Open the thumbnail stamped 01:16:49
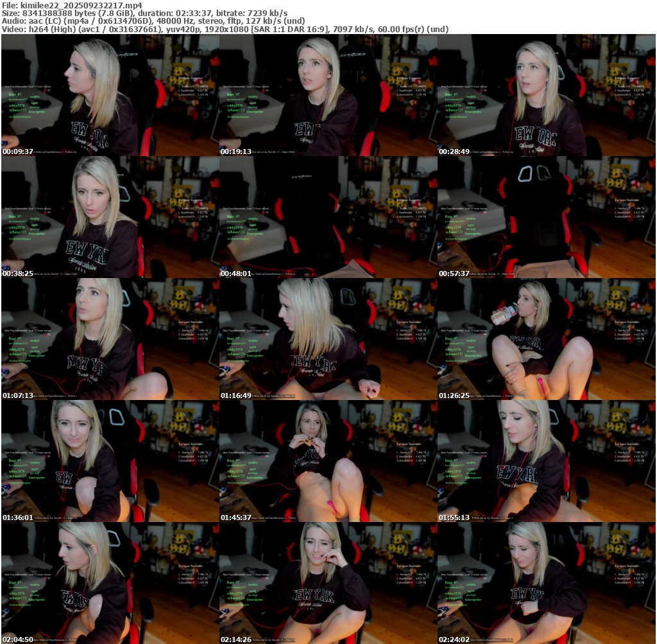Viewport: 657px width, 644px height. coord(328,339)
